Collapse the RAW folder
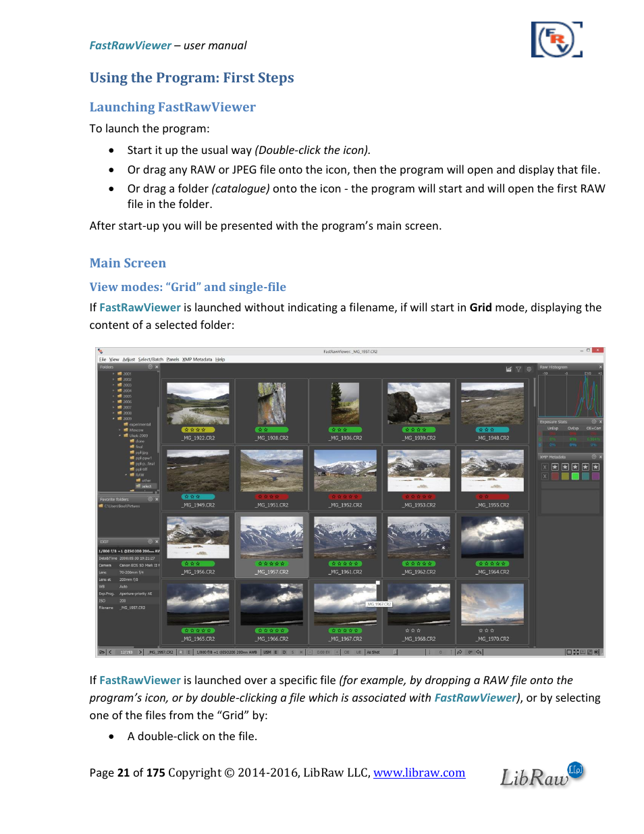644x834 pixels. [x=126, y=475]
